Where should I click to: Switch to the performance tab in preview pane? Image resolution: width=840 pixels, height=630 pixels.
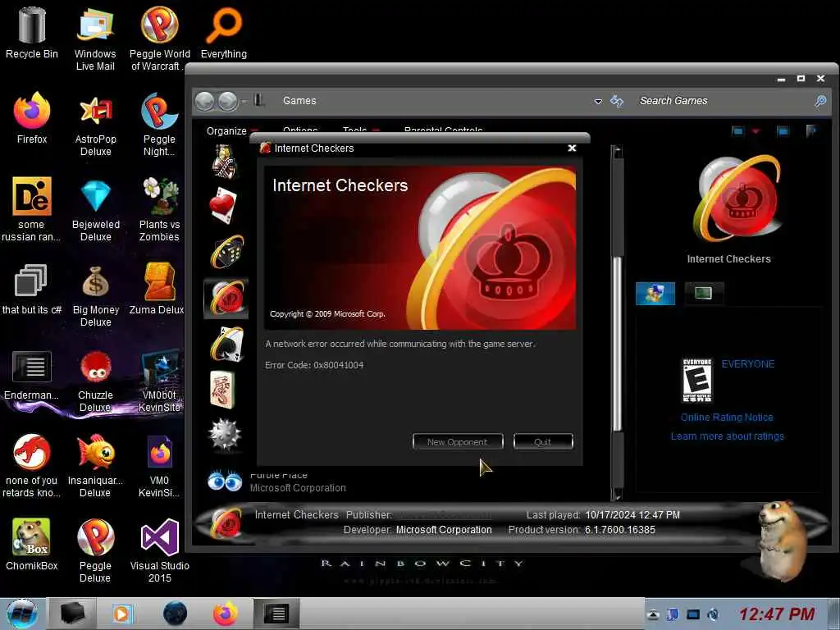point(704,294)
